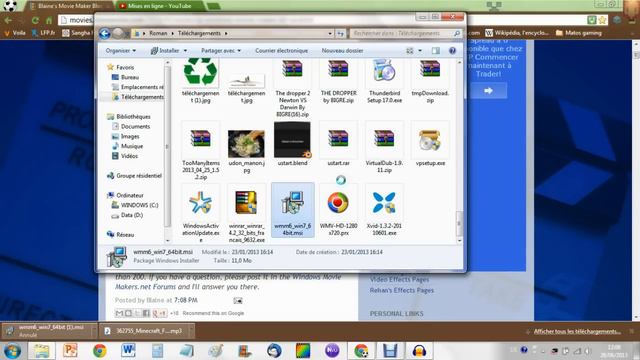Click Afficher tous les téléchargements link
This screenshot has height=360, width=640.
coord(577,331)
